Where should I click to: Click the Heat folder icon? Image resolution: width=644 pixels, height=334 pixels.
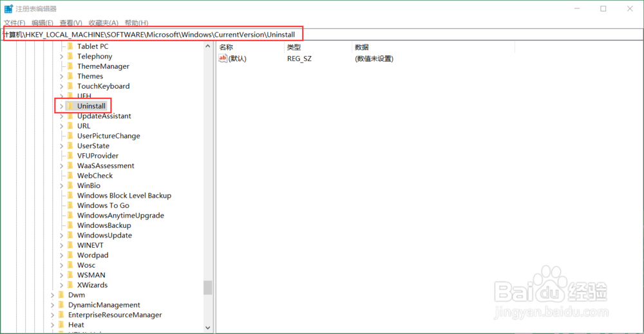61,324
